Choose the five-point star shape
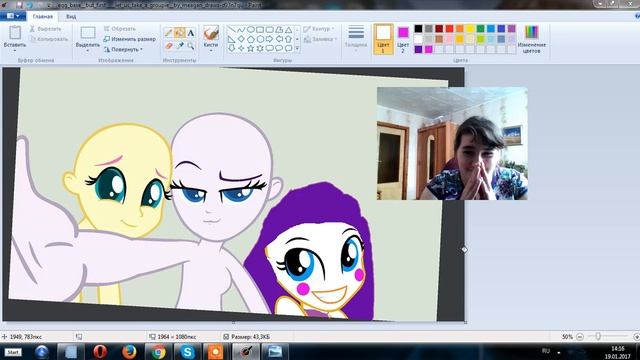This screenshot has height=360, width=640. click(251, 48)
